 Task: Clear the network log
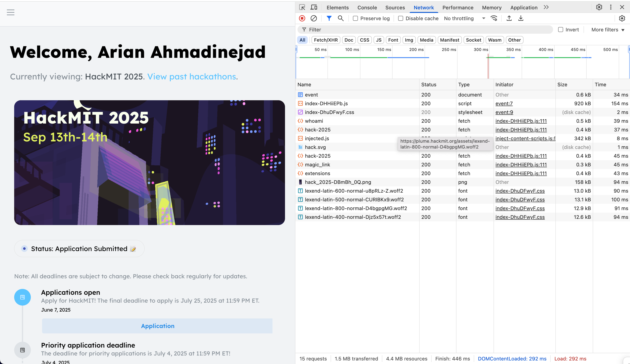click(x=314, y=18)
